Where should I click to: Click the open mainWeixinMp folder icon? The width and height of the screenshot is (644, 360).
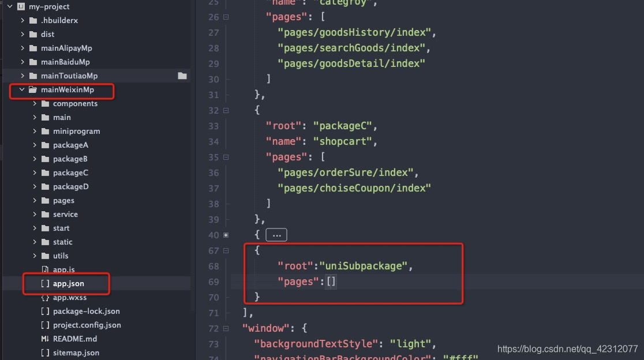tap(33, 89)
